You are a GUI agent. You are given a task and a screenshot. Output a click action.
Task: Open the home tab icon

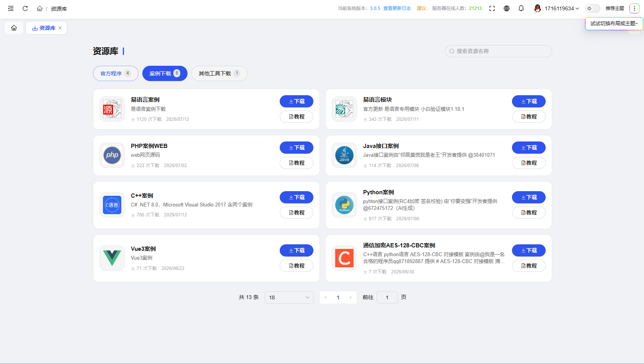click(14, 28)
